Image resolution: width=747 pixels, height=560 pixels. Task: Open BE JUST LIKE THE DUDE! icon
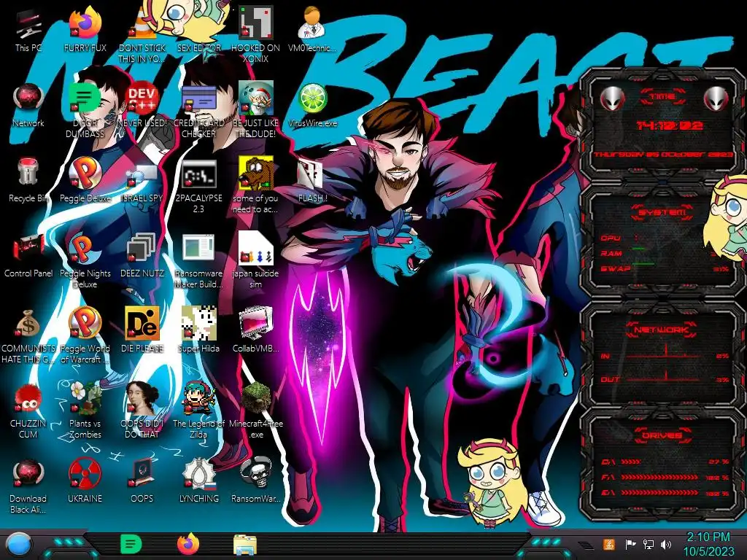point(256,111)
